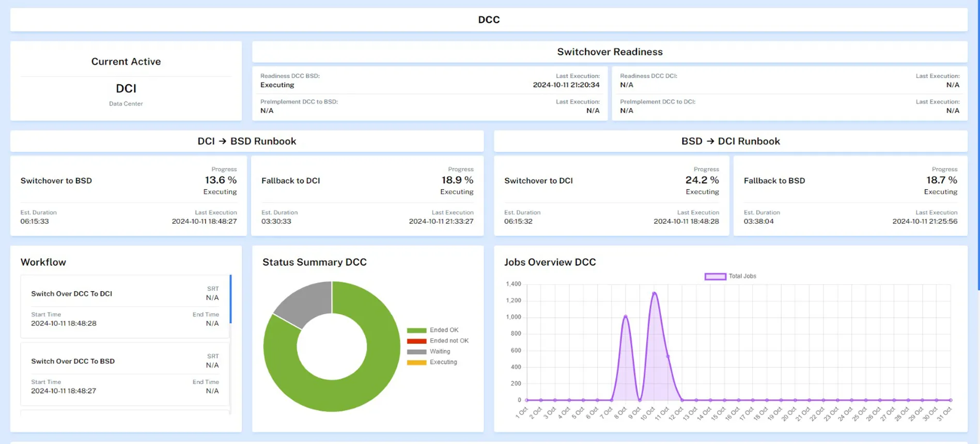Click the DCC page title
Viewport: 980px width, 444px height.
coord(489,20)
